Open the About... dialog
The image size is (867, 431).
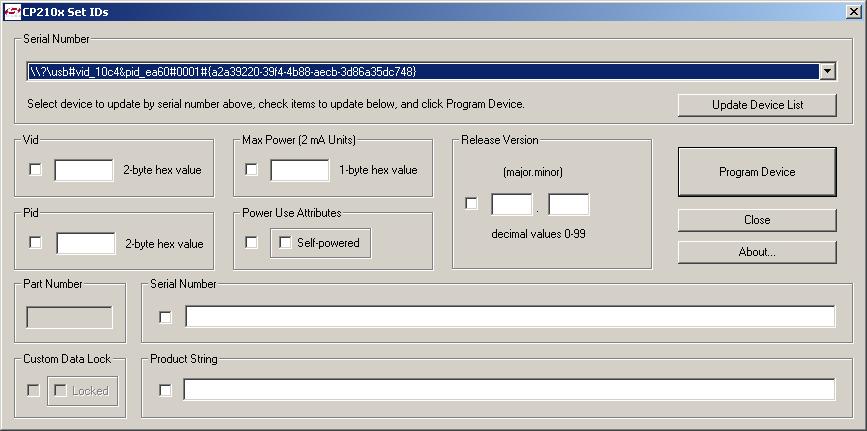(x=757, y=252)
